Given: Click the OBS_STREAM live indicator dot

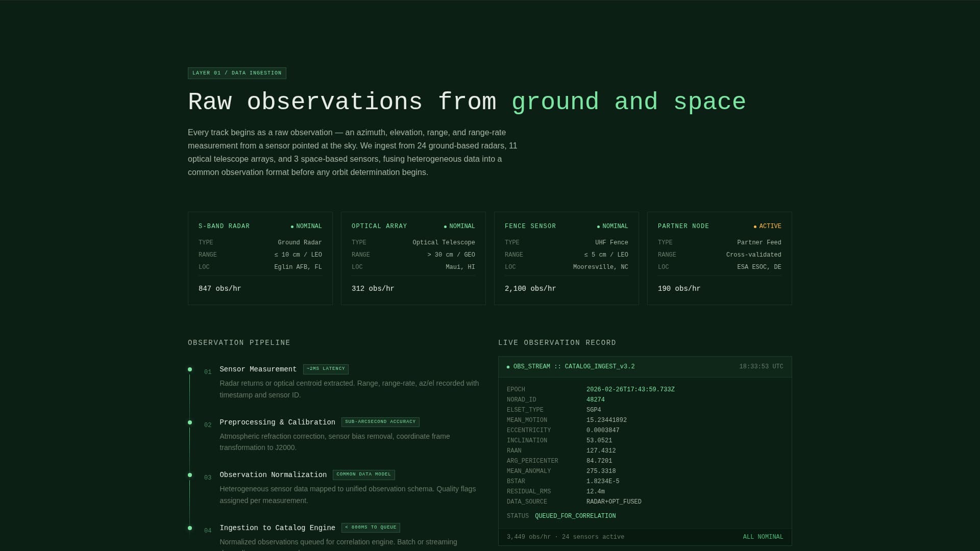Looking at the screenshot, I should 508,366.
